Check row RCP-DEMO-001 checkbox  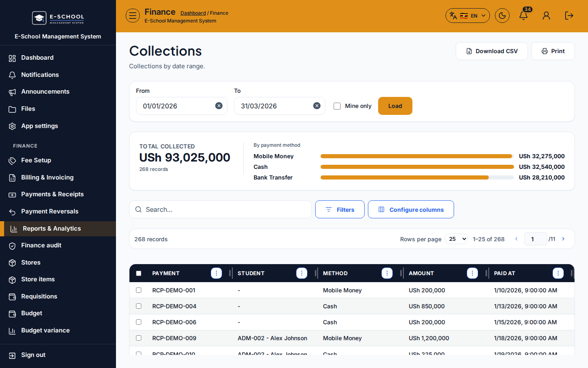tap(139, 290)
